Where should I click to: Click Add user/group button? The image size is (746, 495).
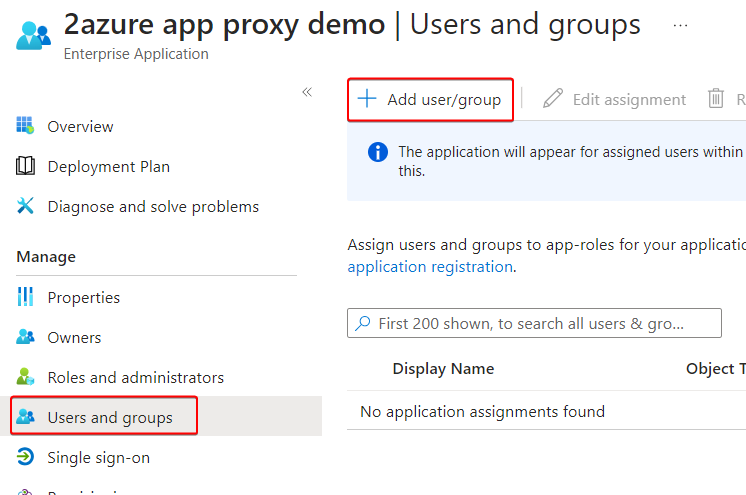click(430, 99)
